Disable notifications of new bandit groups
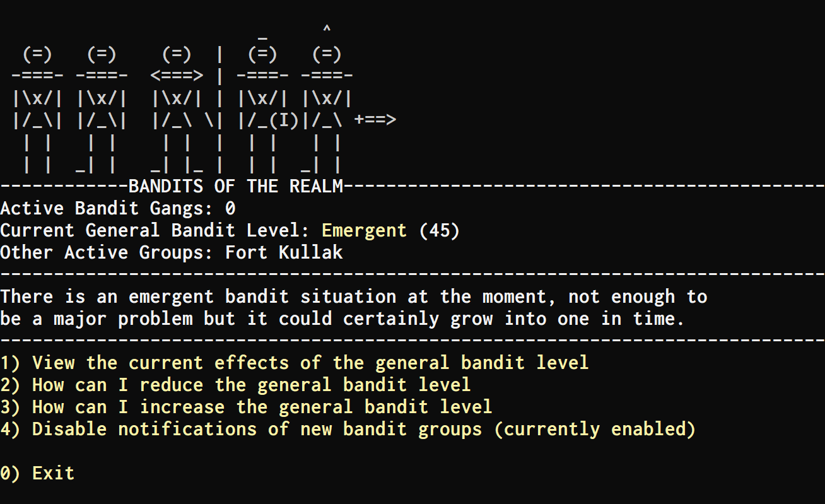Screen dimensions: 825x504 tap(348, 430)
